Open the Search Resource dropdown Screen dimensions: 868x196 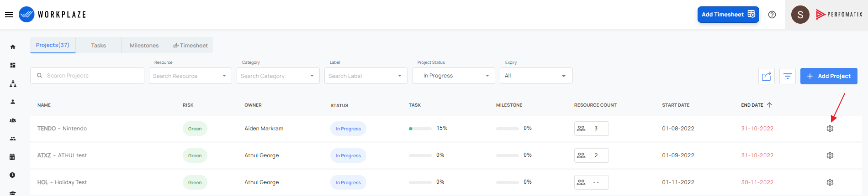(x=191, y=76)
